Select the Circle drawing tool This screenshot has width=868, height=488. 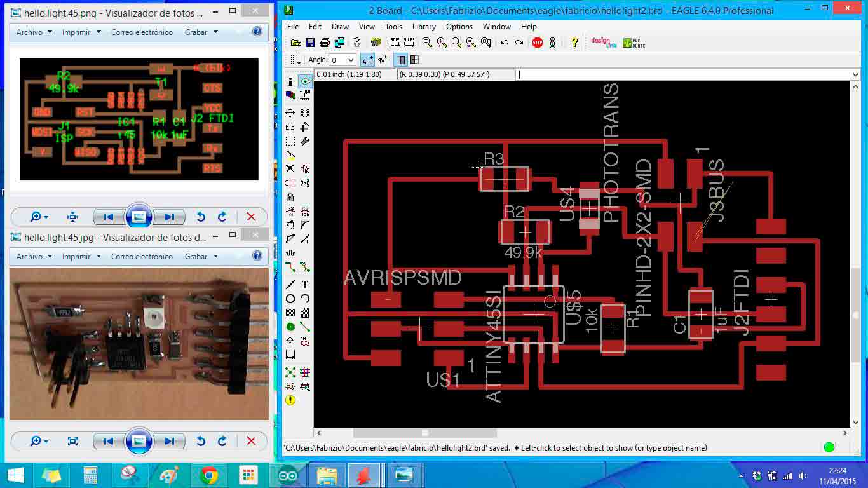click(290, 298)
